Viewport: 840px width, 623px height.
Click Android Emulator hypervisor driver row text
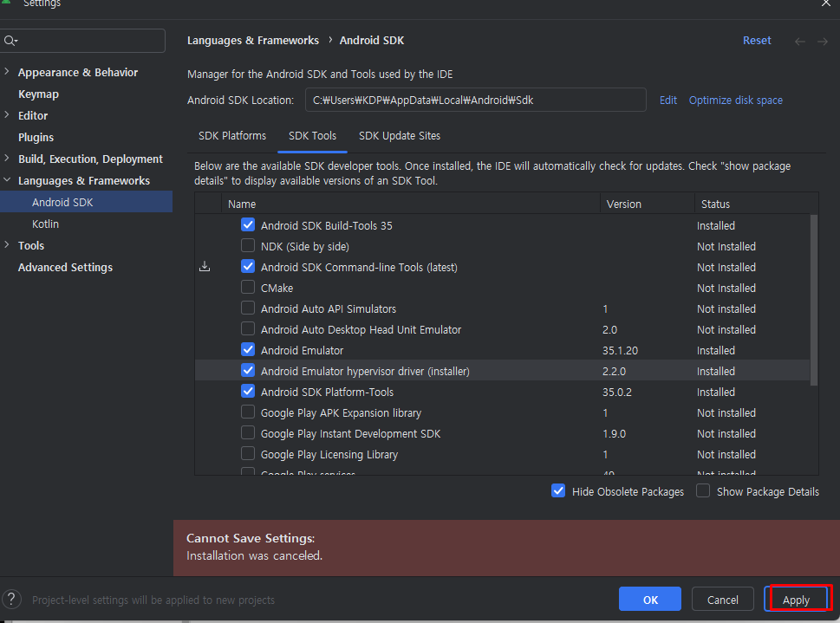click(x=365, y=371)
